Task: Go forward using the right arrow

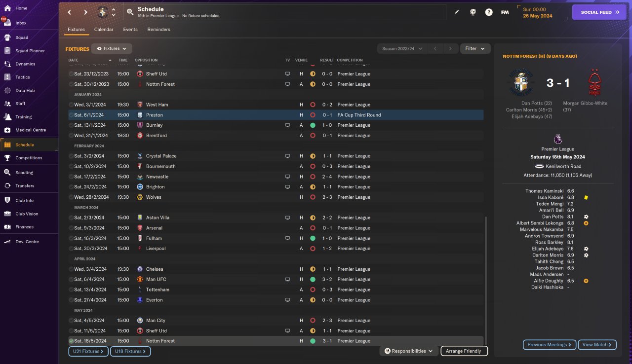Action: (x=85, y=12)
